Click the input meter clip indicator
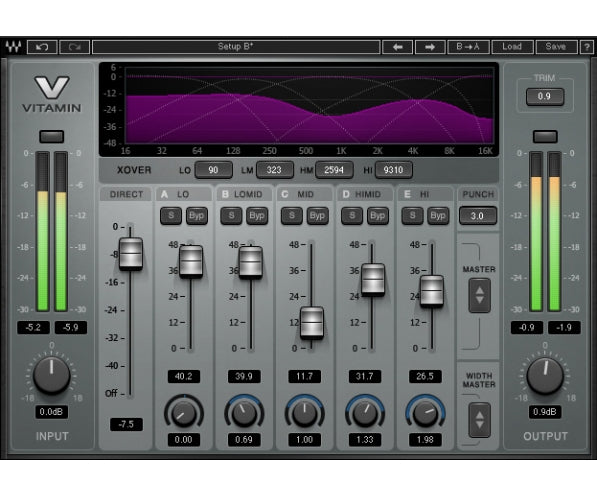The height and width of the screenshot is (497, 597). [51, 136]
